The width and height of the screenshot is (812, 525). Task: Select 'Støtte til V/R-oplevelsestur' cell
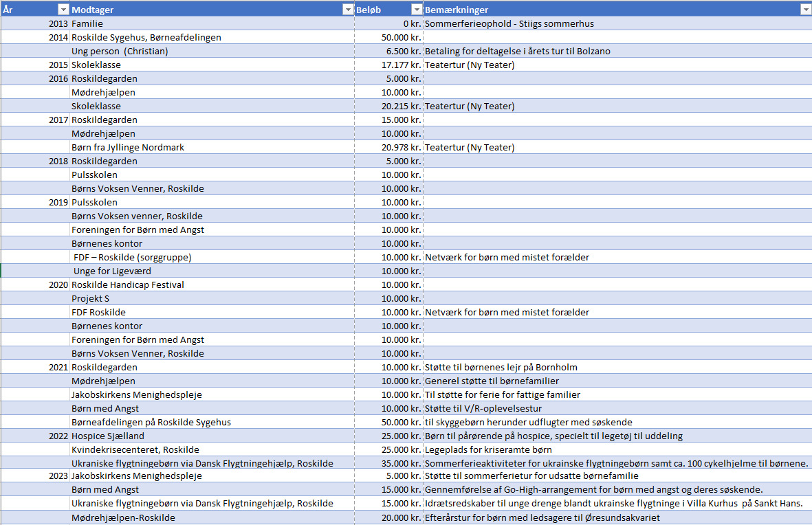617,408
